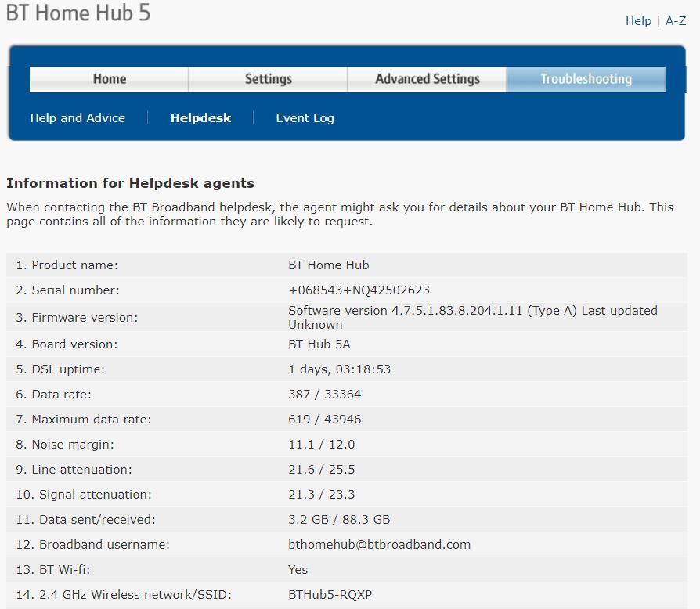This screenshot has height=609, width=700.
Task: Select the data rate value 387 / 33364
Action: tap(325, 394)
